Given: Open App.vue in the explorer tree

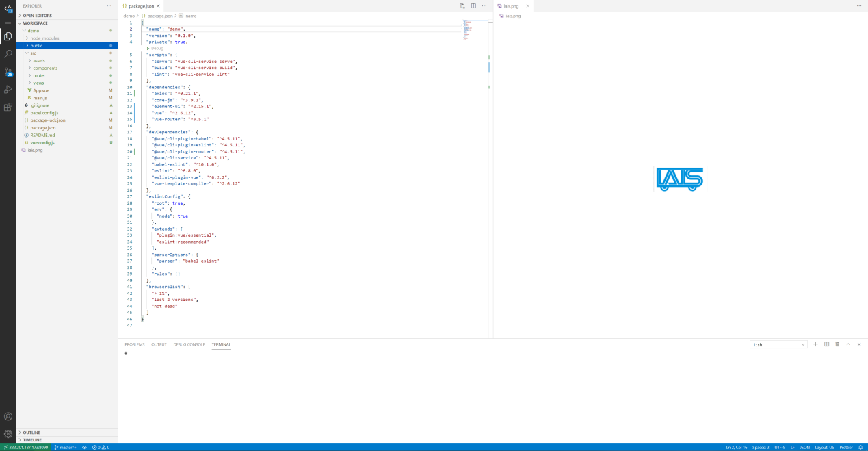Looking at the screenshot, I should click(x=41, y=90).
